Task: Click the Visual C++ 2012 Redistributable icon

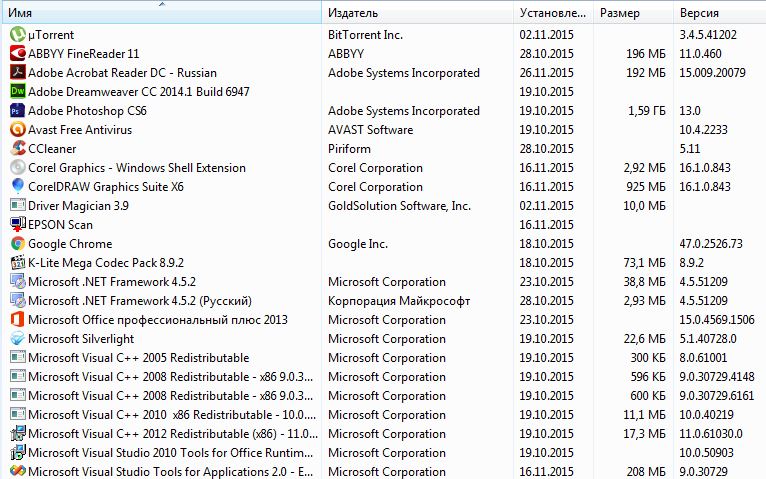Action: coord(18,434)
